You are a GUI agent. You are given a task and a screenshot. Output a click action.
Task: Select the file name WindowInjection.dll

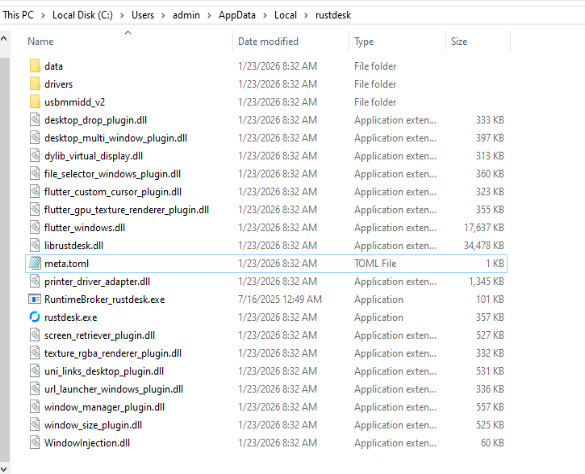click(x=87, y=443)
